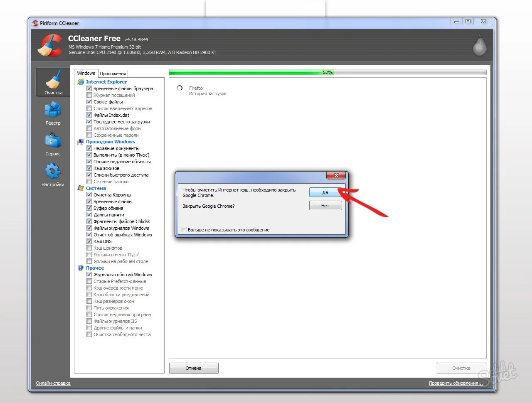Toggle Недавние документы checkbox
Viewport: 532px width, 403px height.
coord(89,148)
